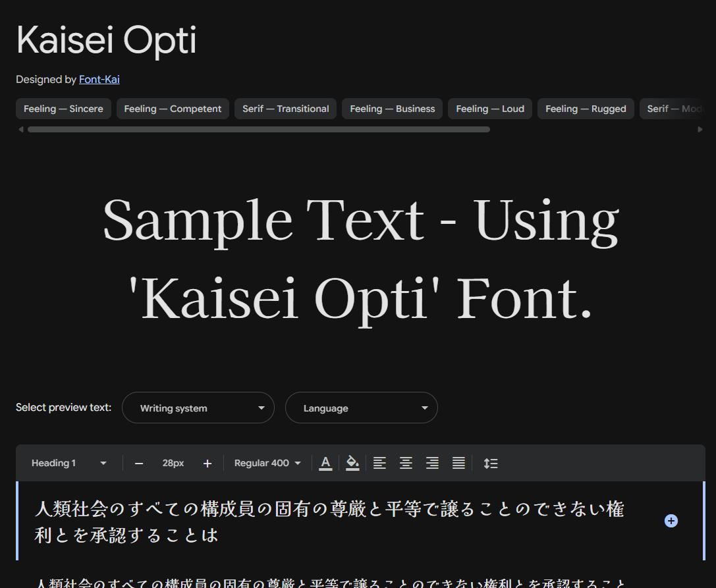Align text left
Screen dimensions: 716x588
tap(379, 464)
